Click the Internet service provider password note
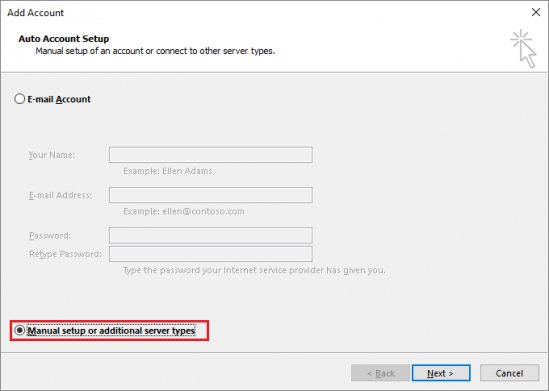The width and height of the screenshot is (549, 391). click(x=254, y=270)
